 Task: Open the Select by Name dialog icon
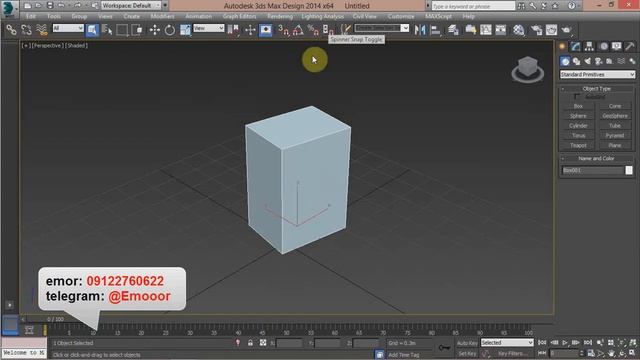click(107, 30)
